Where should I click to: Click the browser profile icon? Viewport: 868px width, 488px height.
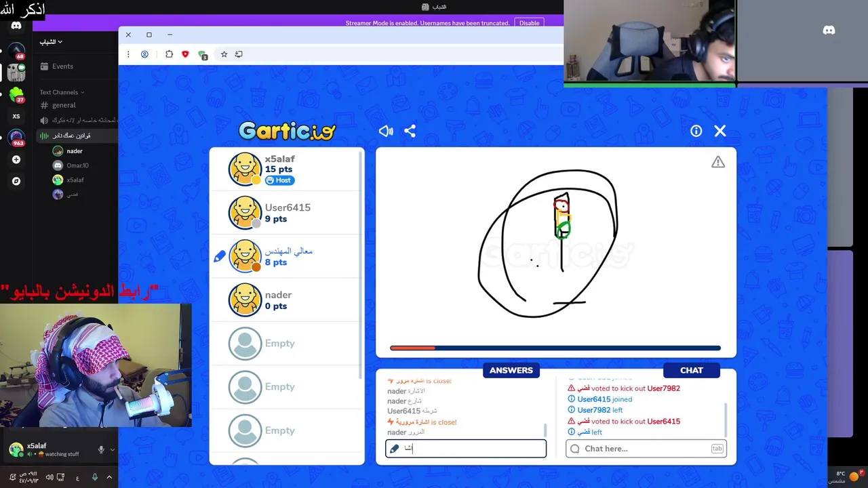[x=144, y=54]
